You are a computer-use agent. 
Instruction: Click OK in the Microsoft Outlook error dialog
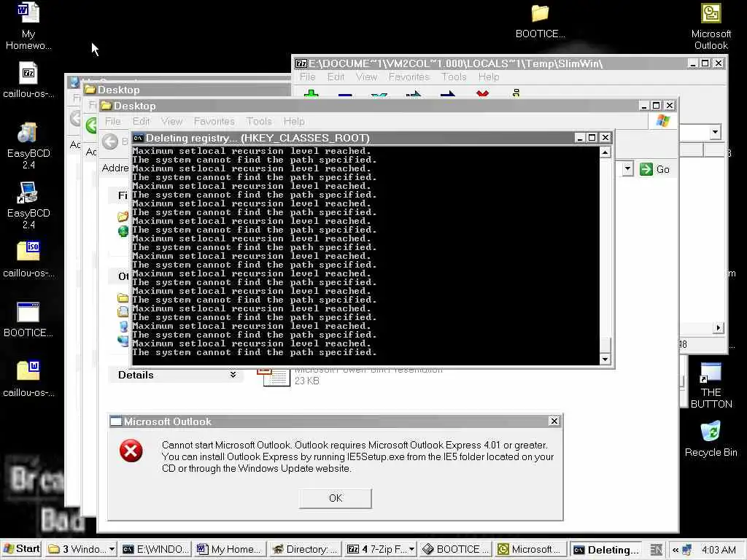coord(336,498)
